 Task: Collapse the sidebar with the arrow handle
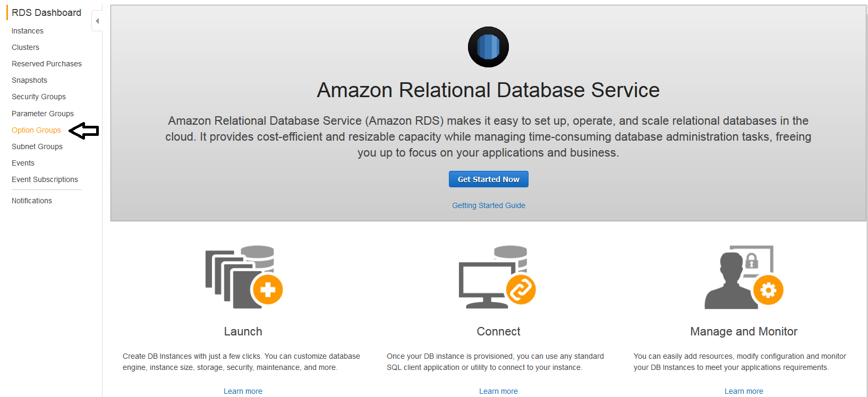(x=97, y=21)
